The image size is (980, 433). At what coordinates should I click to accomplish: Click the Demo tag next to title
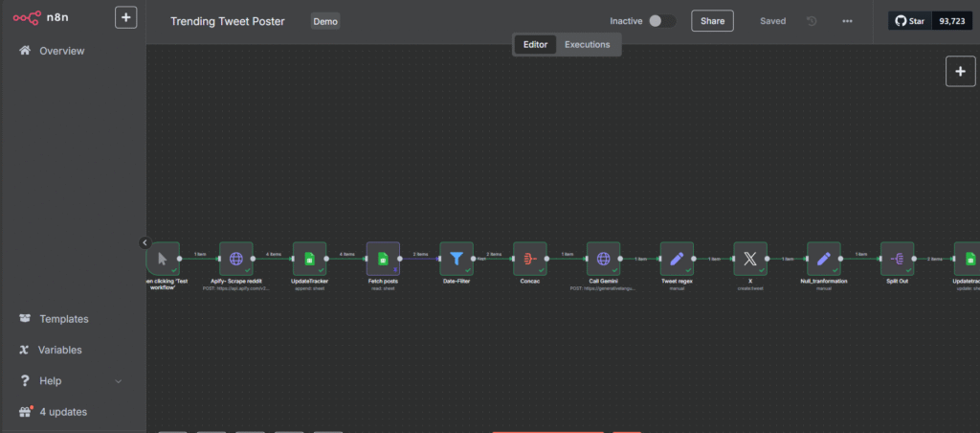tap(325, 21)
